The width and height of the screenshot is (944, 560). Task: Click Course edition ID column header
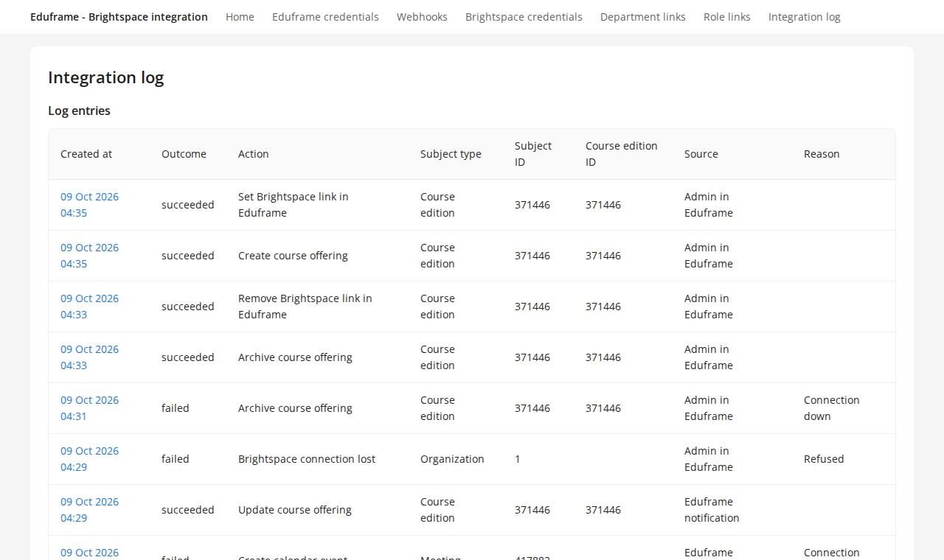click(x=622, y=154)
